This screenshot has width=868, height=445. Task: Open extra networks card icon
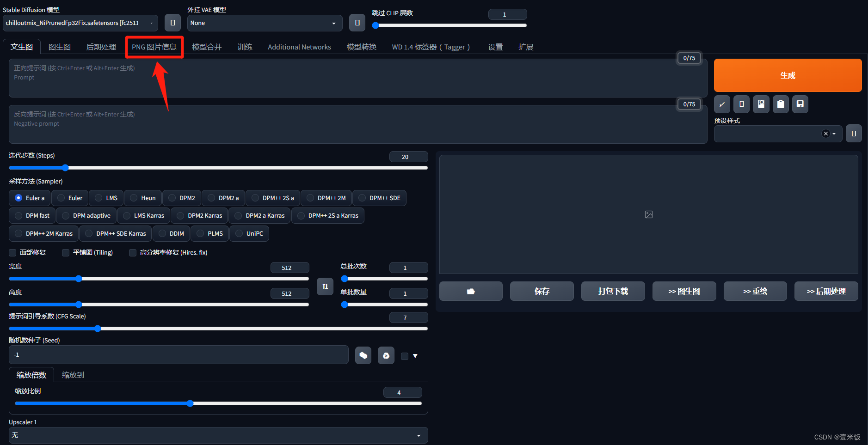[x=761, y=104]
